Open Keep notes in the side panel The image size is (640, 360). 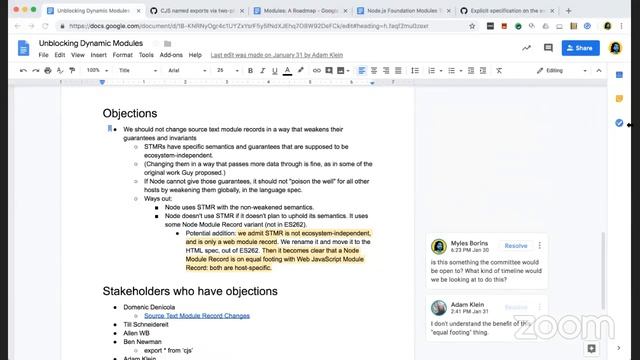619,99
